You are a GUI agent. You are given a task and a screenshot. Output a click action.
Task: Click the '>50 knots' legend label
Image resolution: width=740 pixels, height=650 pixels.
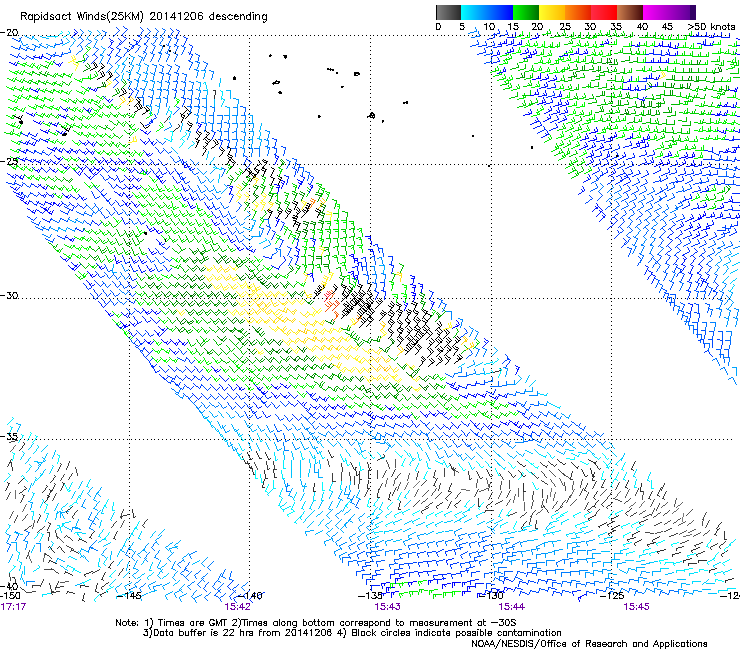pos(711,26)
